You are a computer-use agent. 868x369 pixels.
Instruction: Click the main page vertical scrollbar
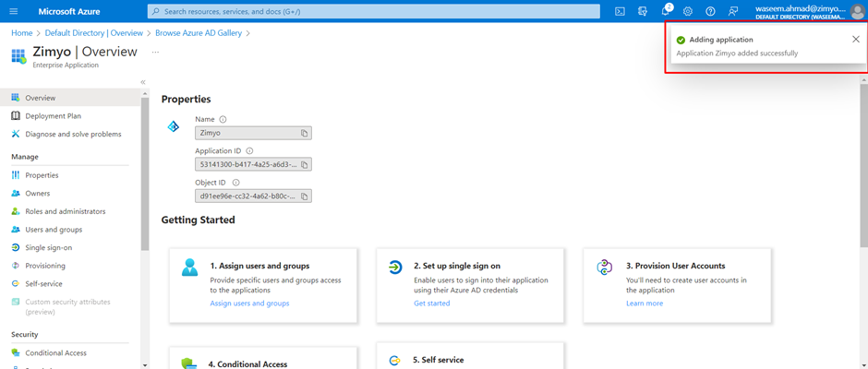click(864, 166)
